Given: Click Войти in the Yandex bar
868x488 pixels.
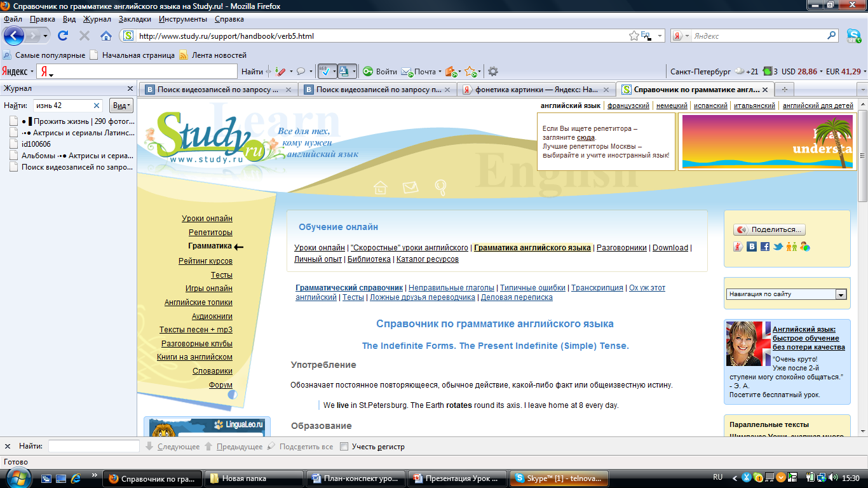Looking at the screenshot, I should 380,72.
